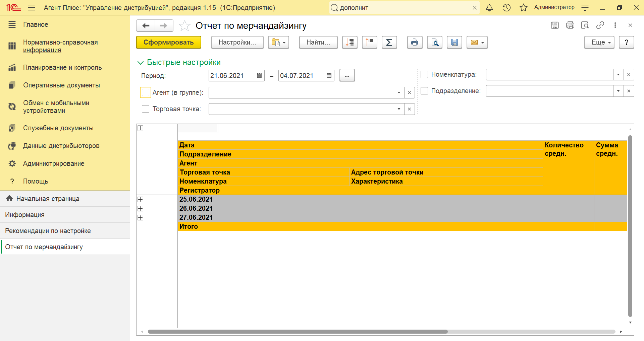Add report to favorites with star icon
Image resolution: width=644 pixels, height=341 pixels.
click(184, 26)
